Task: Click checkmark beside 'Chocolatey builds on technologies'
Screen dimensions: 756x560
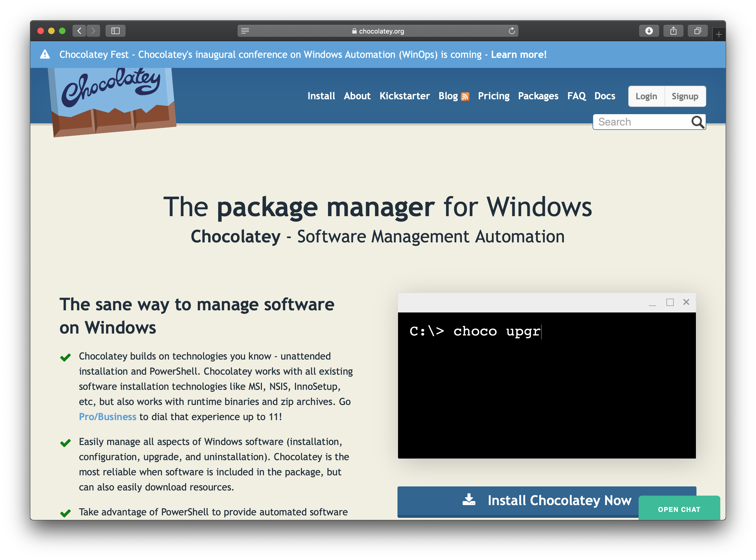Action: click(65, 357)
